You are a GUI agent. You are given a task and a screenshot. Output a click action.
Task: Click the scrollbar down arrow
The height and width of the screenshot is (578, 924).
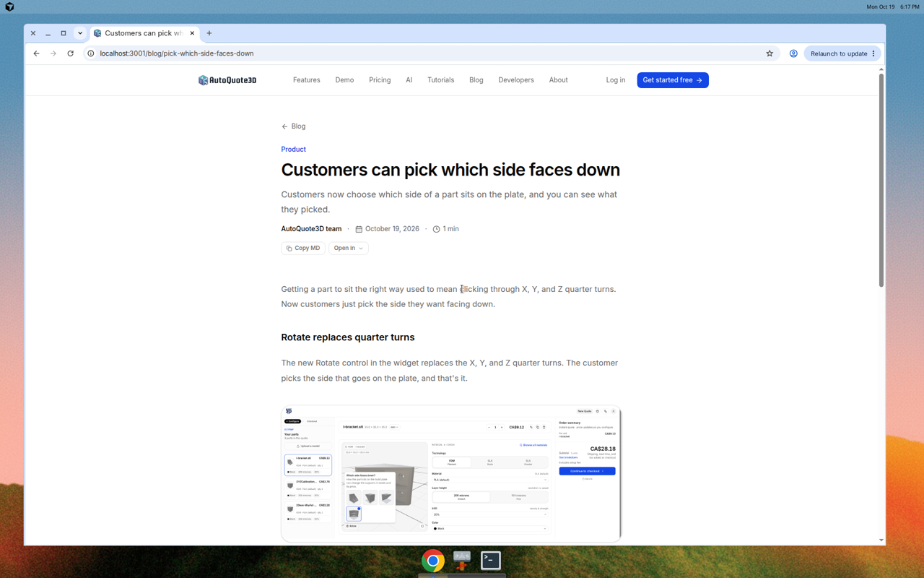click(881, 540)
